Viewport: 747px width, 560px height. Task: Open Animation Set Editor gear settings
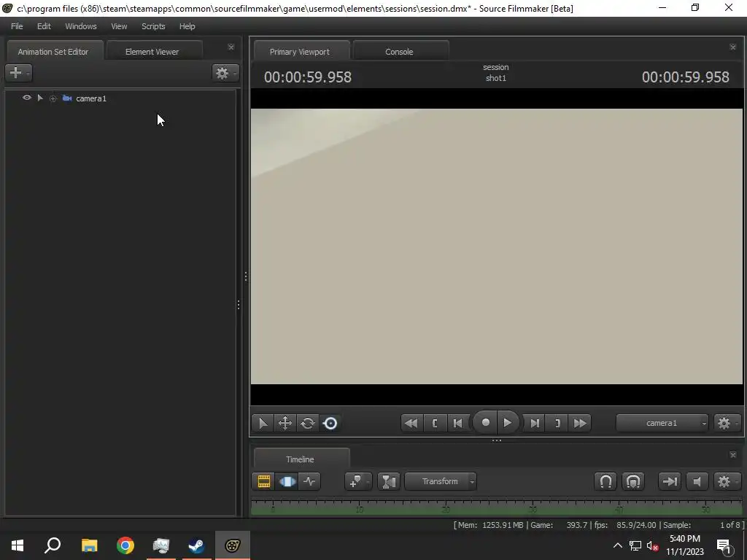[x=225, y=73]
